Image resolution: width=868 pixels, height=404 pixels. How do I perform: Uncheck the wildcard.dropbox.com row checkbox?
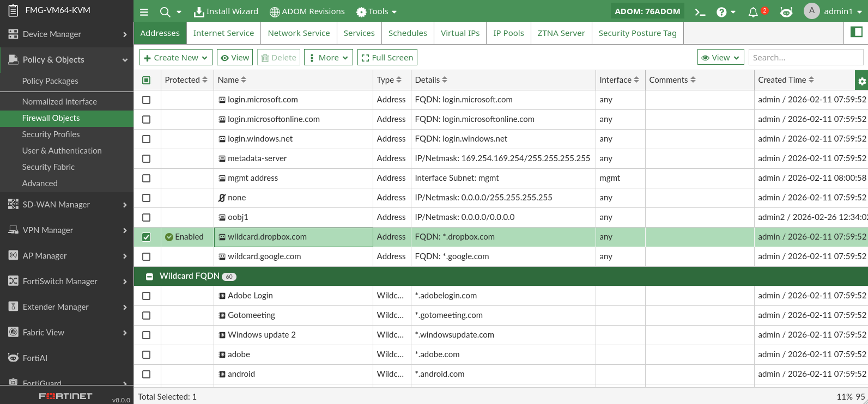(x=147, y=237)
